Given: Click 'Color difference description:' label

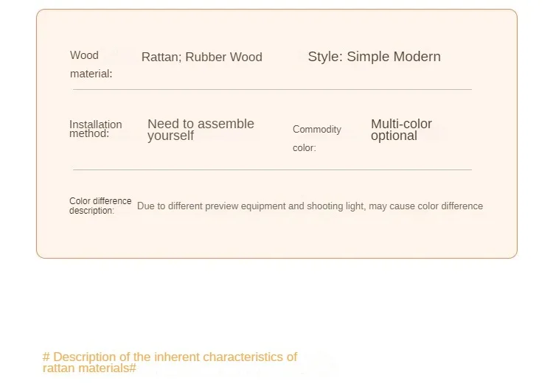Looking at the screenshot, I should [x=100, y=206].
